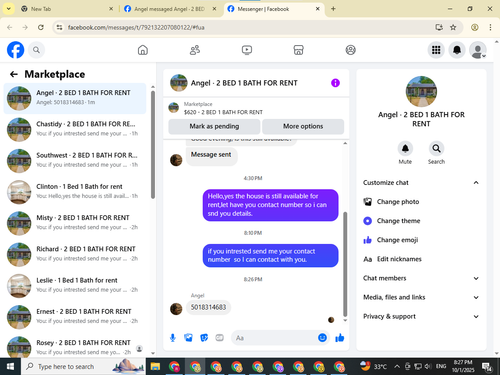Click the conversation list scrollbar
Viewport: 500px width, 375px height.
[153, 145]
